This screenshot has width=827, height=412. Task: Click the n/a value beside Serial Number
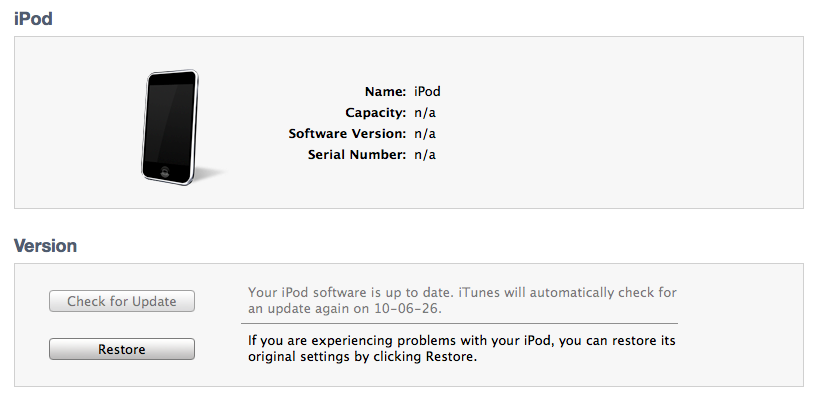(425, 154)
